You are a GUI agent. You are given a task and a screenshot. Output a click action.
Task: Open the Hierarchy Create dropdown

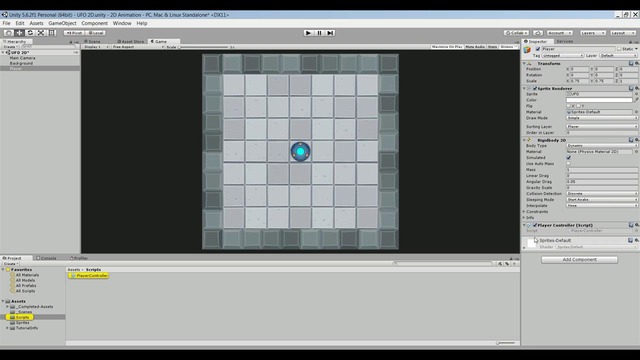[10, 47]
